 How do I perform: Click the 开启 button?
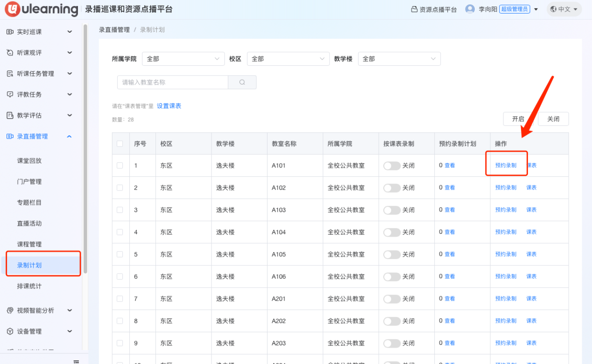518,119
